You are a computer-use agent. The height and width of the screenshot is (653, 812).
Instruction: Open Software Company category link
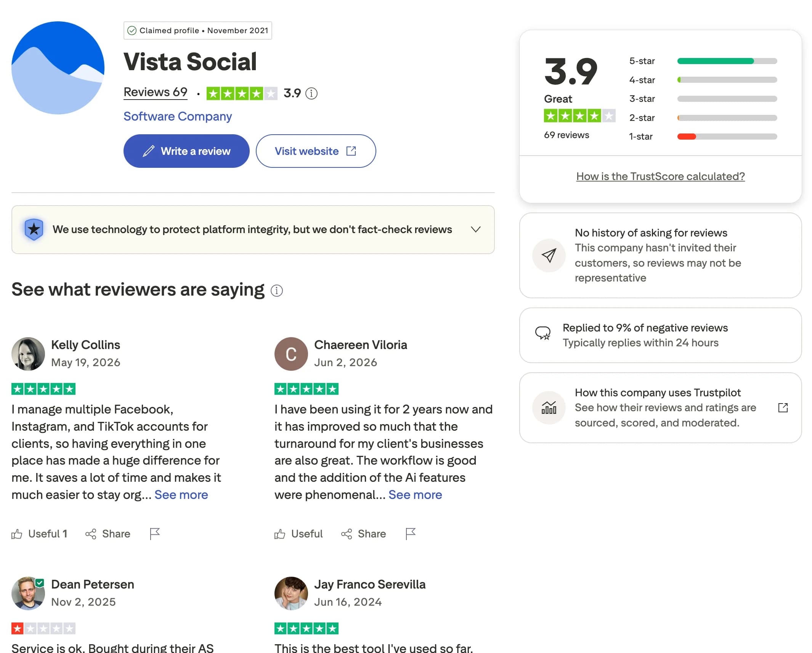click(178, 116)
